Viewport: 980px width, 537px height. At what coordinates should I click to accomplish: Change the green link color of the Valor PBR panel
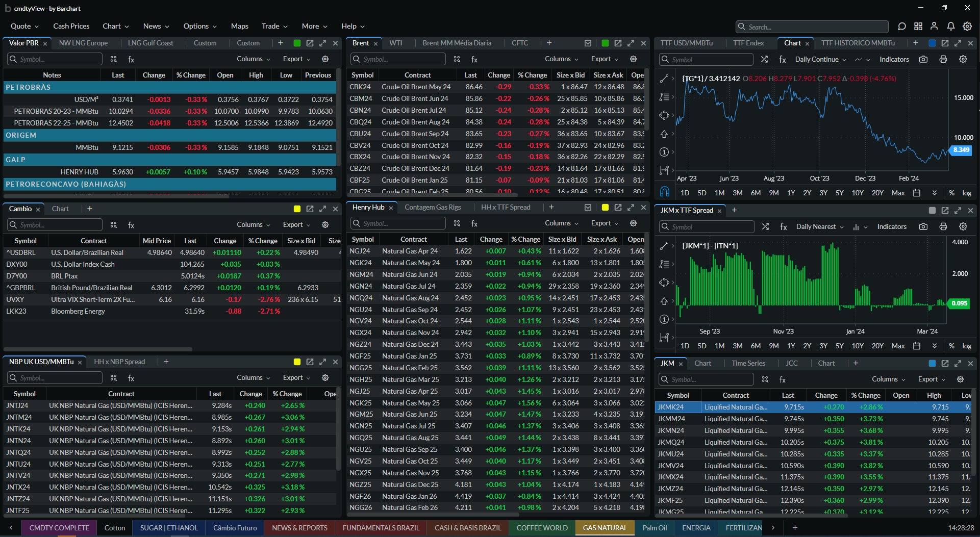pyautogui.click(x=297, y=43)
